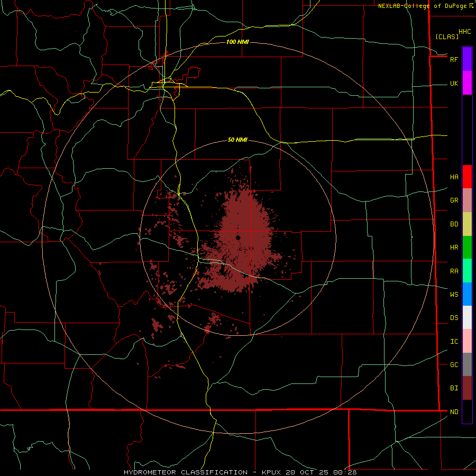The height and width of the screenshot is (476, 476).
Task: Click the 50 NMI range ring label
Action: [x=237, y=140]
